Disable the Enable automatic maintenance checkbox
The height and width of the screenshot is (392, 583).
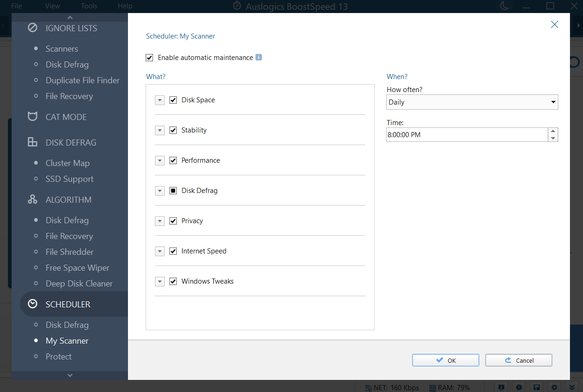pyautogui.click(x=149, y=58)
